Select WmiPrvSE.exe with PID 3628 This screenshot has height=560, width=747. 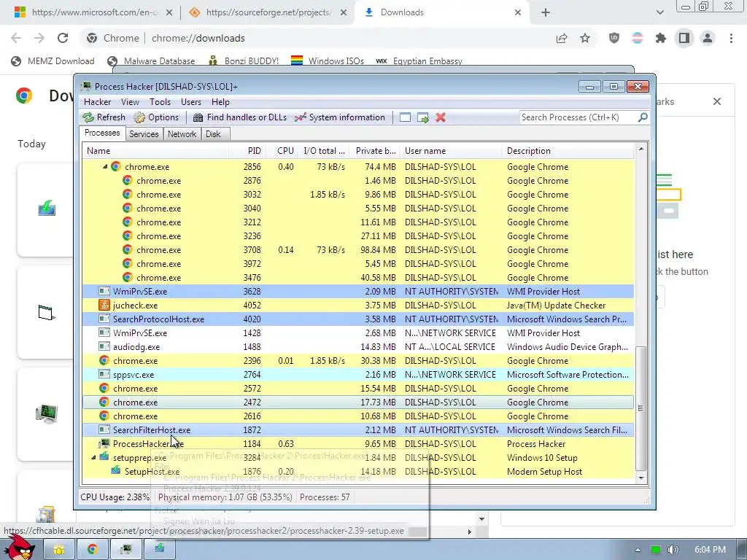tap(357, 292)
